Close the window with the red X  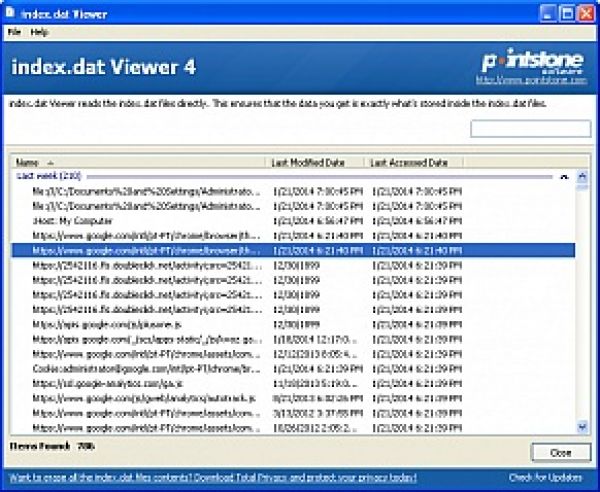pyautogui.click(x=586, y=14)
